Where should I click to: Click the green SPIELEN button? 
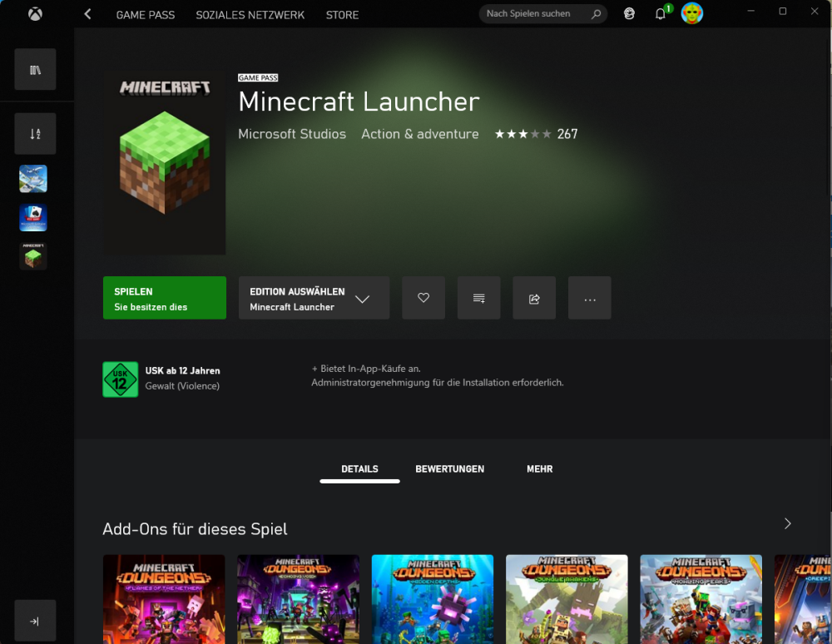tap(165, 298)
